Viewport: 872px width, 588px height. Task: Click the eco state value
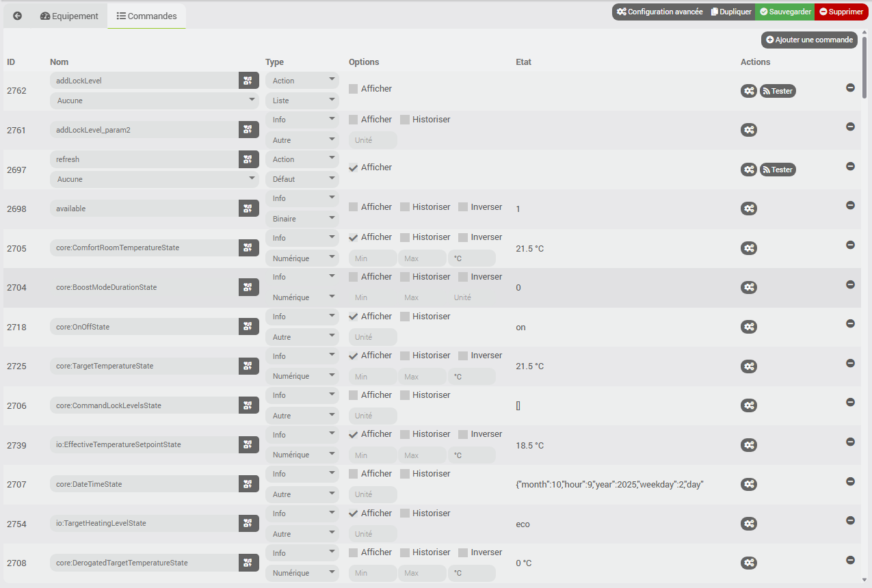(x=523, y=524)
